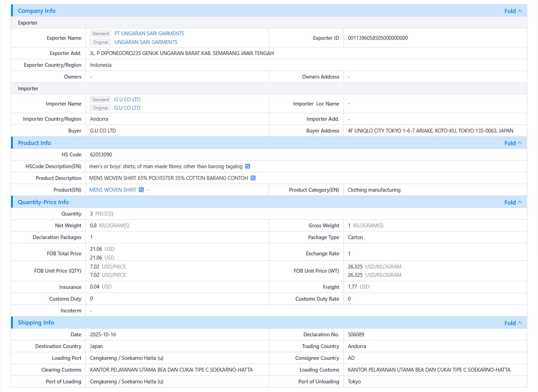Click the quantity value 3 PIECE(S)
Screen dimensions: 538x392
pos(101,214)
